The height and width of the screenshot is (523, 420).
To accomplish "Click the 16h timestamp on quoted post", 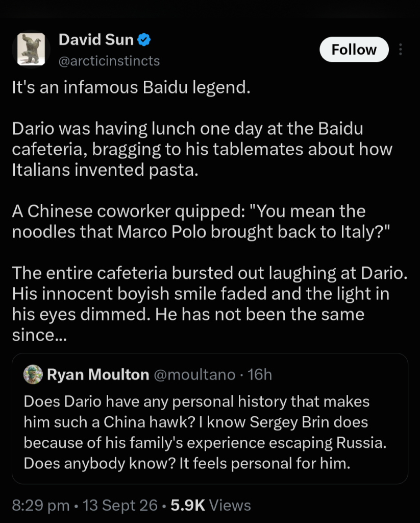I will pos(260,374).
